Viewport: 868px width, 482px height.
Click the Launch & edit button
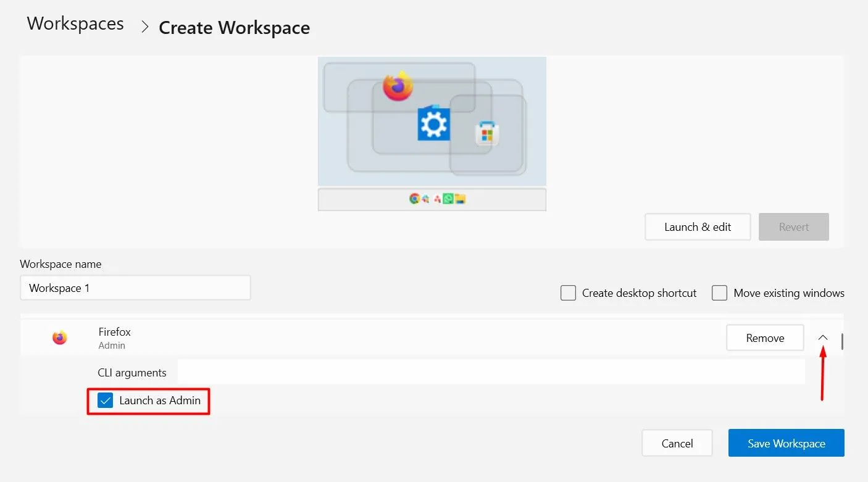[x=698, y=226]
